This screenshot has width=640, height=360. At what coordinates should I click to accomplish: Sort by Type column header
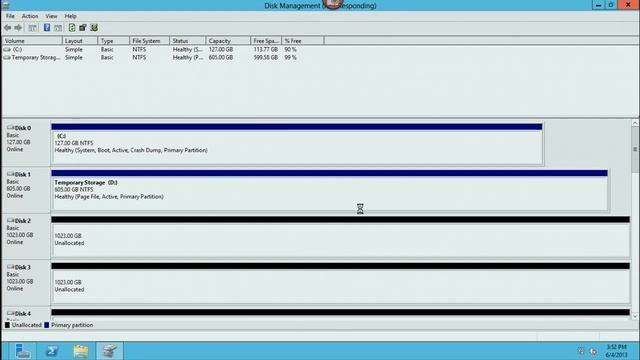114,41
